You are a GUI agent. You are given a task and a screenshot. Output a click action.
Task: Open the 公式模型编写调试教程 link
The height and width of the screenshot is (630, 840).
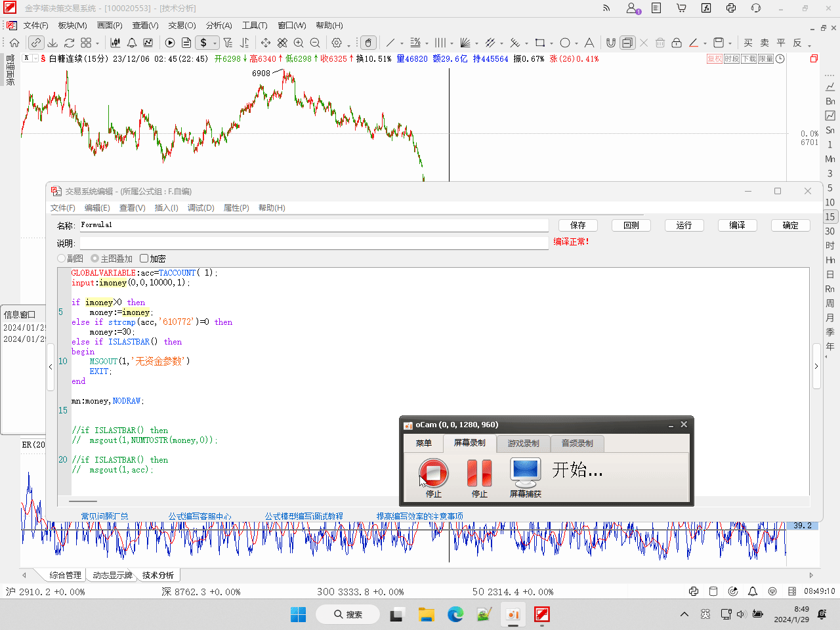304,516
